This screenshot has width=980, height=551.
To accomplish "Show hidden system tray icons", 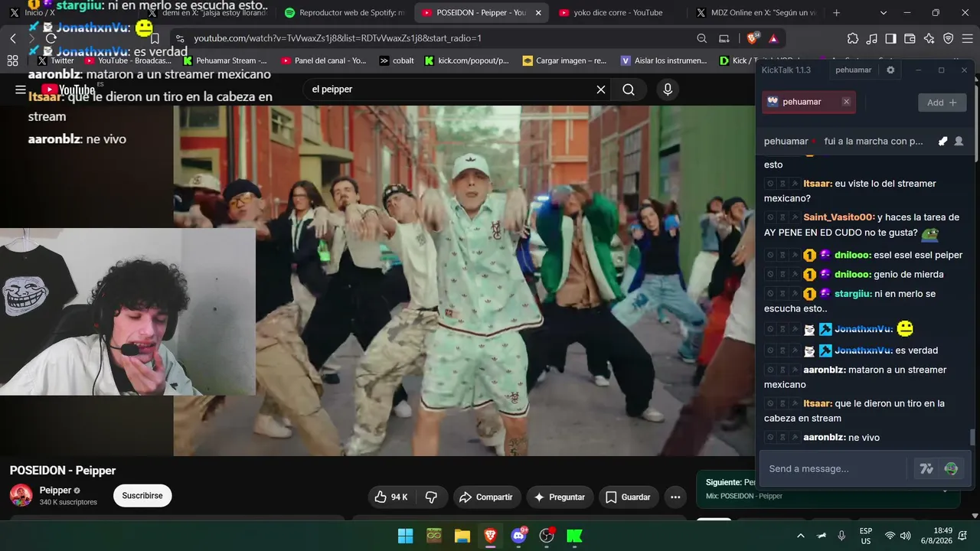I will pyautogui.click(x=801, y=536).
